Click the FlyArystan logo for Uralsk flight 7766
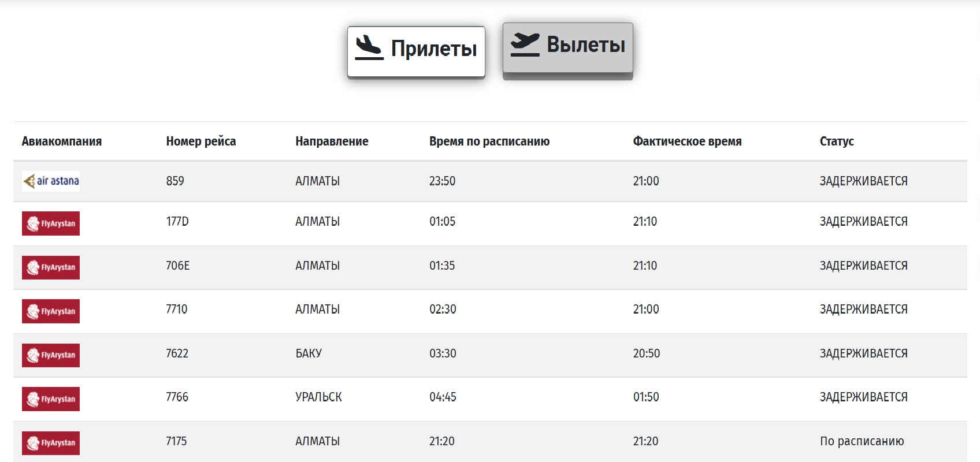 click(51, 399)
